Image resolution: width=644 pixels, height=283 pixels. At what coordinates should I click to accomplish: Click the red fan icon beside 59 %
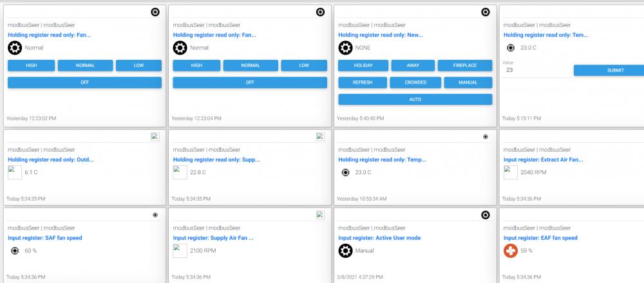tap(511, 250)
